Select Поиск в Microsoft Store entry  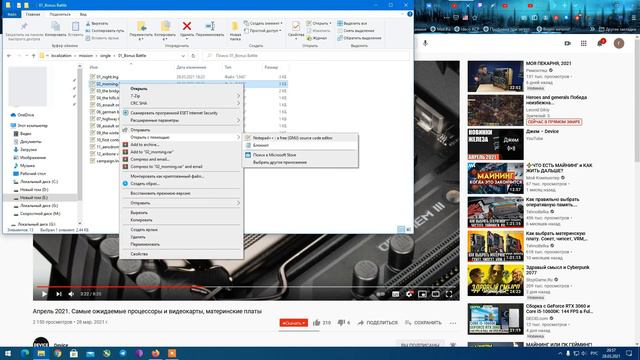coord(301,155)
